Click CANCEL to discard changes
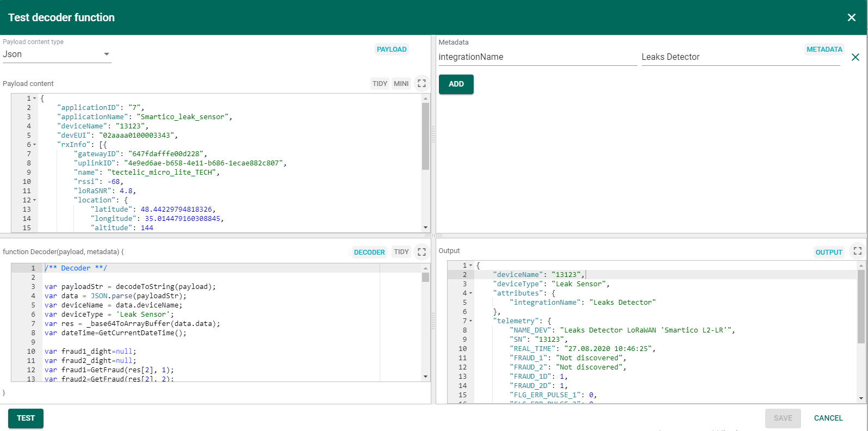The width and height of the screenshot is (868, 431). click(828, 418)
